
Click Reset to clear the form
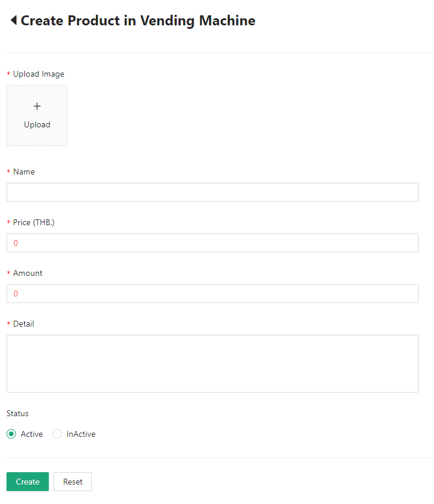point(72,482)
